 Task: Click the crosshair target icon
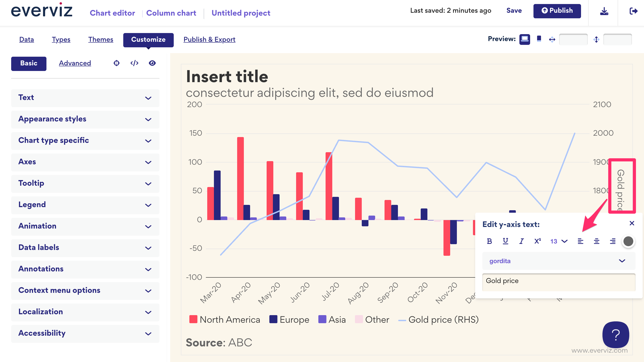coord(117,63)
